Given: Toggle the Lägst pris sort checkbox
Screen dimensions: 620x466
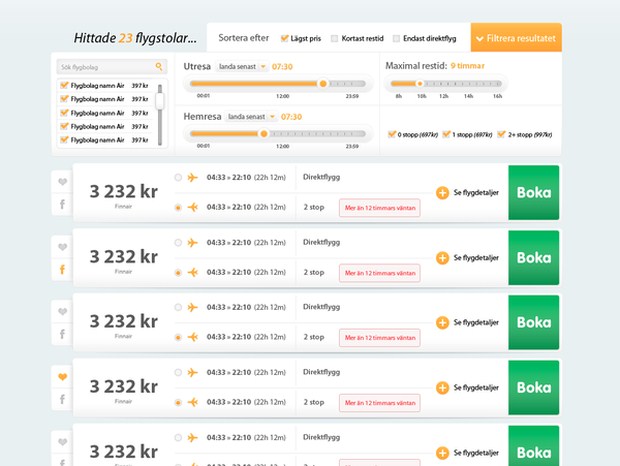Looking at the screenshot, I should coord(284,38).
